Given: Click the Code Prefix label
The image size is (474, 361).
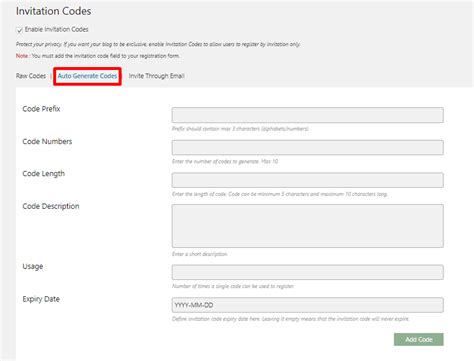Looking at the screenshot, I should (41, 109).
